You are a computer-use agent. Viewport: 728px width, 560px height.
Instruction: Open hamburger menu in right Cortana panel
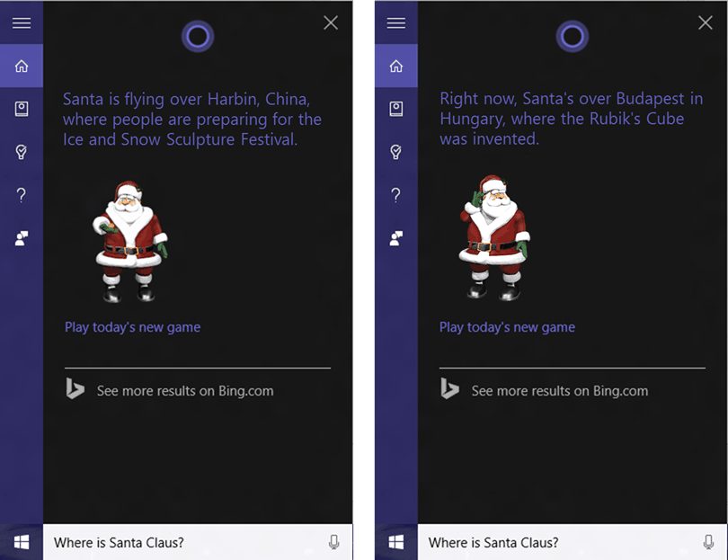(x=396, y=22)
